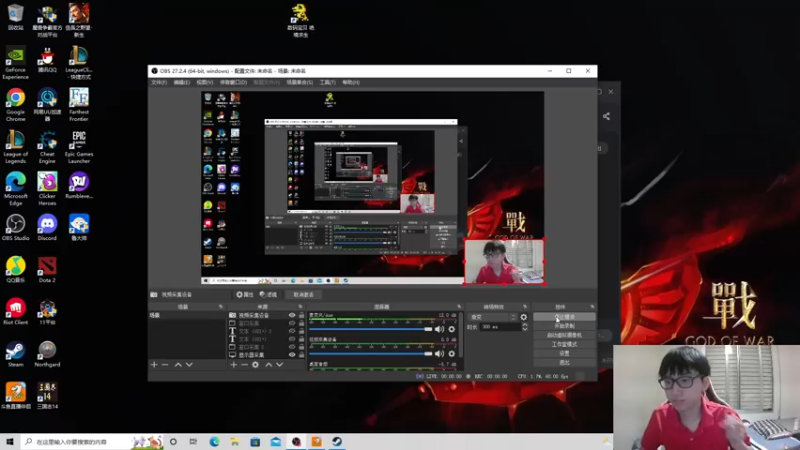This screenshot has width=800, height=450.
Task: Click Windows taskbar search box
Action: [x=92, y=442]
